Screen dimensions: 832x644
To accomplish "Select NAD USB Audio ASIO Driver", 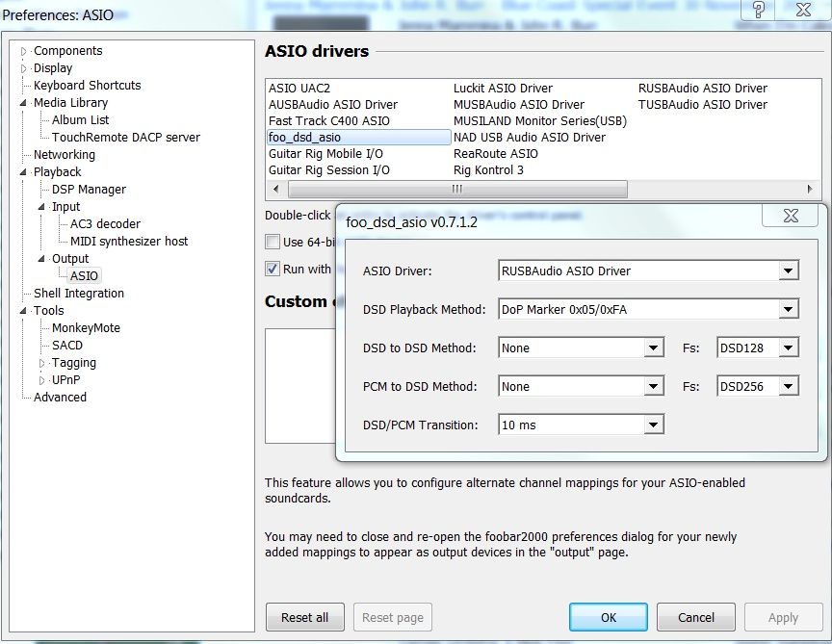I will tap(530, 138).
